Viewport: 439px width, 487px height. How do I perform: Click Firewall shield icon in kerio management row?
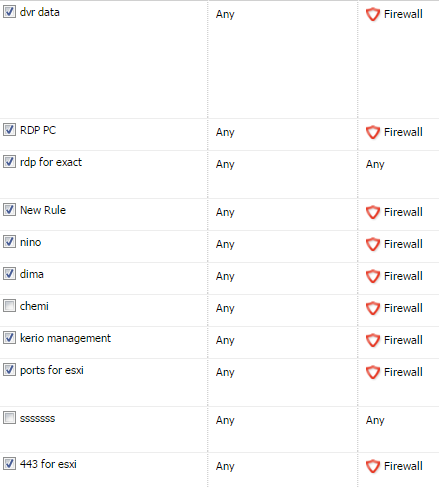click(x=373, y=340)
